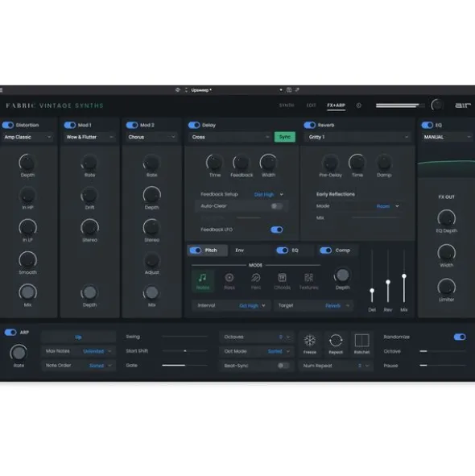Click the Freeze snowflake icon
Screen dimensions: 475x476
310,341
